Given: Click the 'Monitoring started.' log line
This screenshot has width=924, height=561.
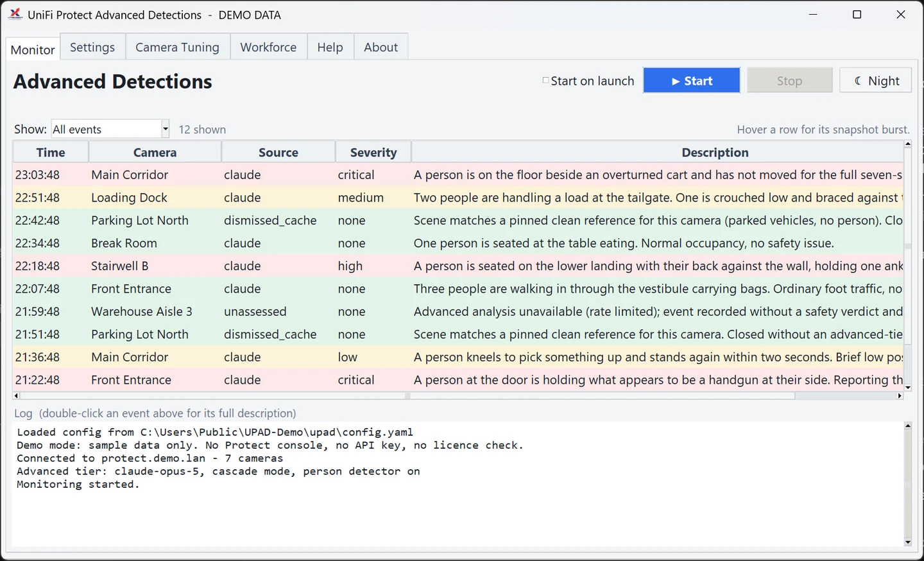Looking at the screenshot, I should (78, 484).
